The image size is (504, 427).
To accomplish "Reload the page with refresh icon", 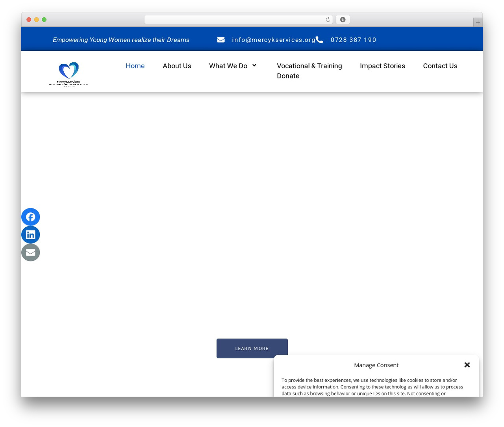I will click(x=328, y=20).
